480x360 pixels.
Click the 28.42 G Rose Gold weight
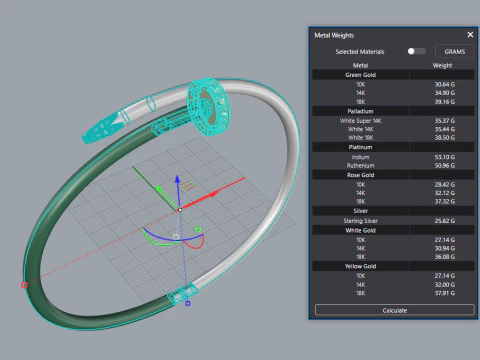pyautogui.click(x=445, y=184)
